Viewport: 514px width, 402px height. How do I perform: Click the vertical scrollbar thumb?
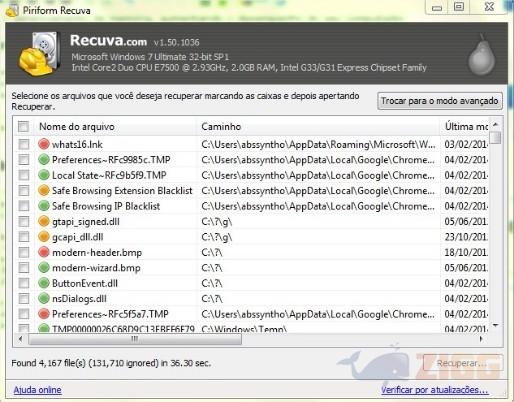click(496, 137)
